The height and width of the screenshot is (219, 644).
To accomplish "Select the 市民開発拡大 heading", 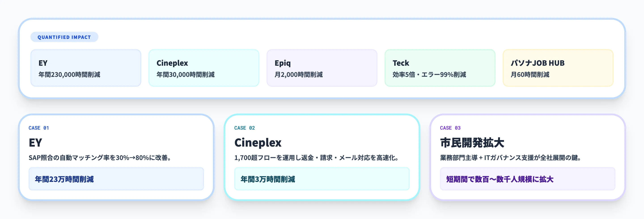I will pos(472,143).
